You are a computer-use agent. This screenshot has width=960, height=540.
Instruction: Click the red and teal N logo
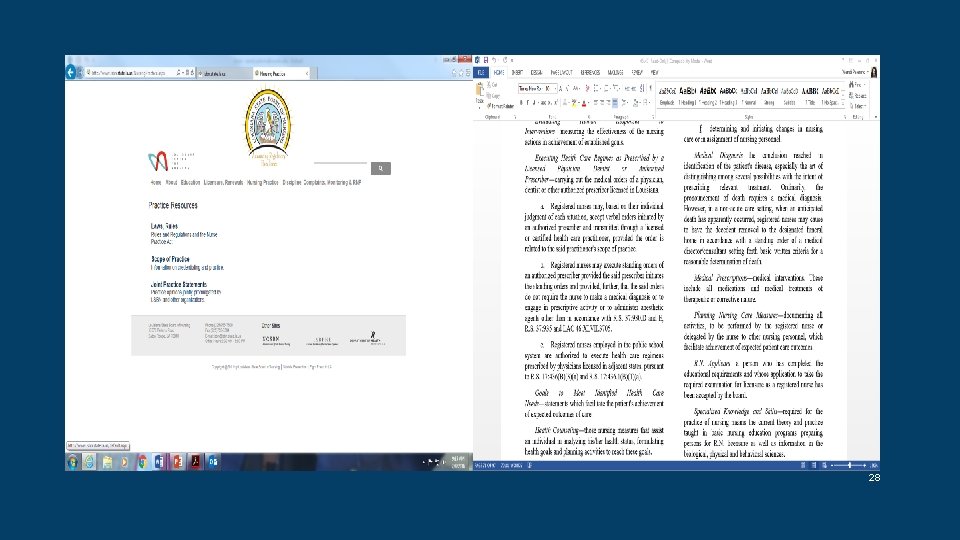158,161
